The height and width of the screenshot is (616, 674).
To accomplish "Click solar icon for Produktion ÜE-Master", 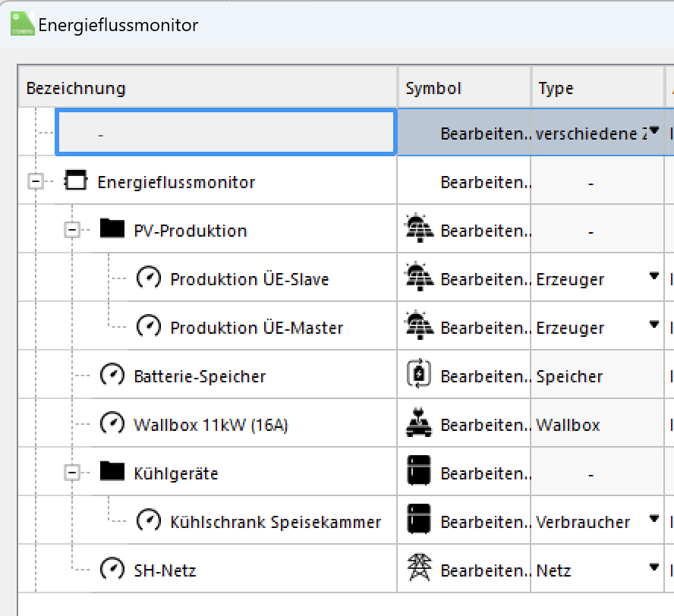I will click(x=420, y=328).
